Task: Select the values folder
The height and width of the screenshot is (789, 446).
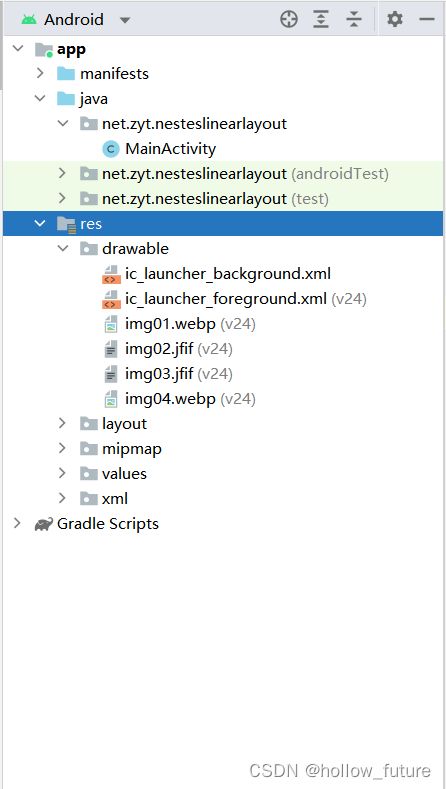Action: (124, 474)
